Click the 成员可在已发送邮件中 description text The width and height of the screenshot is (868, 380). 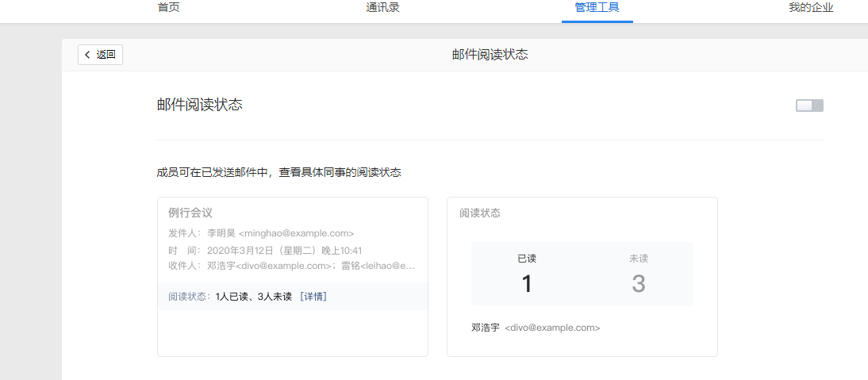[278, 172]
